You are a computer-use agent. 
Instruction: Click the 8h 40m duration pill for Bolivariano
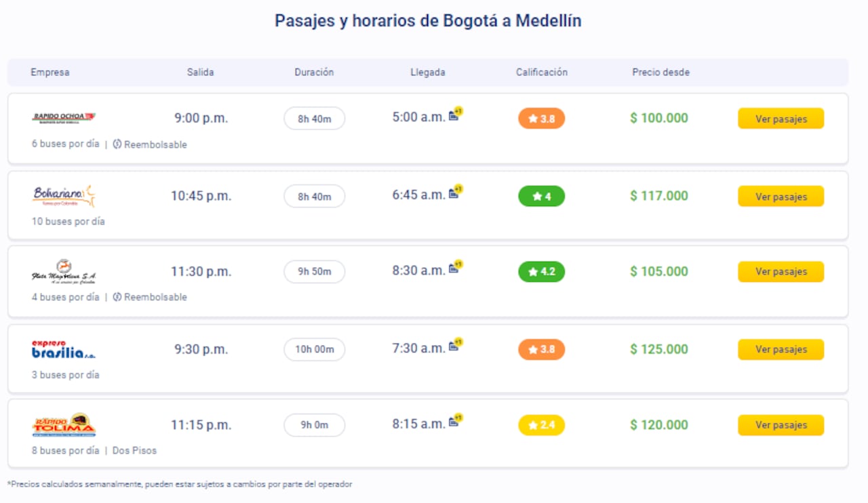pyautogui.click(x=314, y=196)
